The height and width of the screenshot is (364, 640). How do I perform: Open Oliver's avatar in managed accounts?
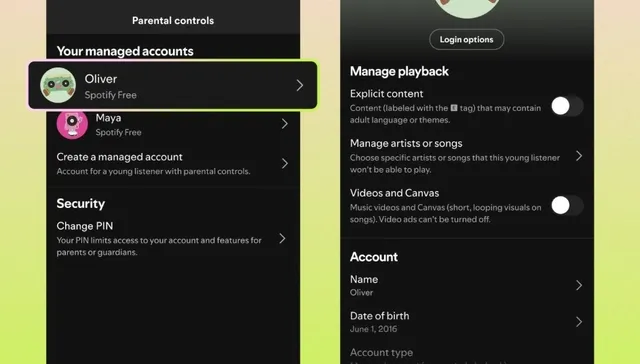(58, 85)
